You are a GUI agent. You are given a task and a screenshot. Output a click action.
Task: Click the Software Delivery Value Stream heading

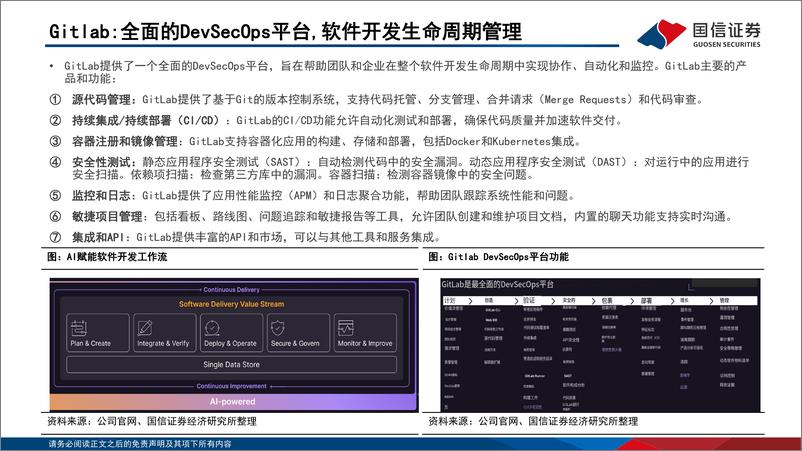[231, 304]
